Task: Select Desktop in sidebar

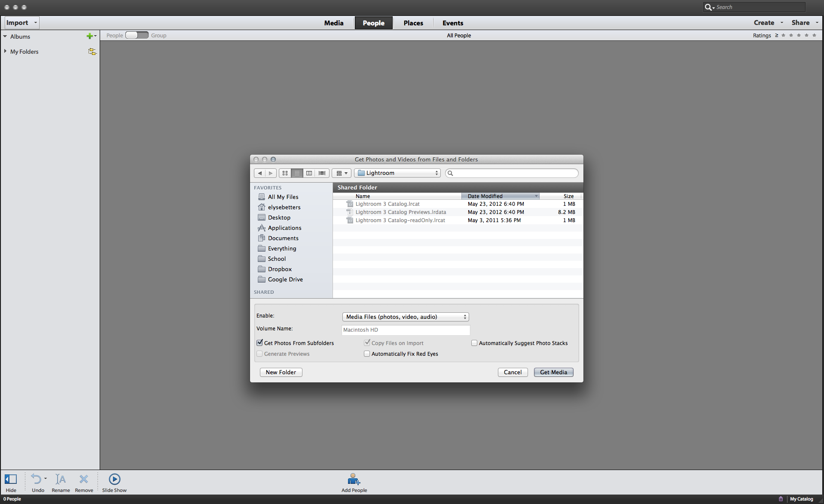Action: (274, 217)
